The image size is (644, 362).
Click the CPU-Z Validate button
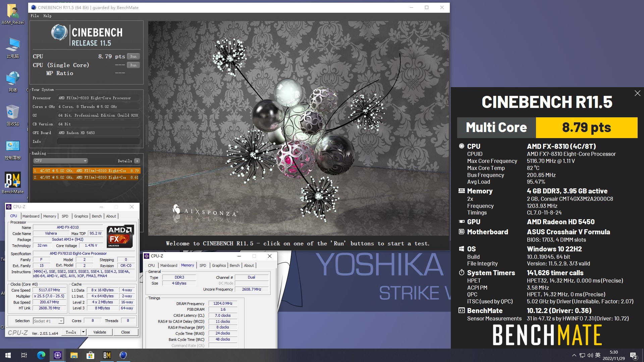coord(100,332)
